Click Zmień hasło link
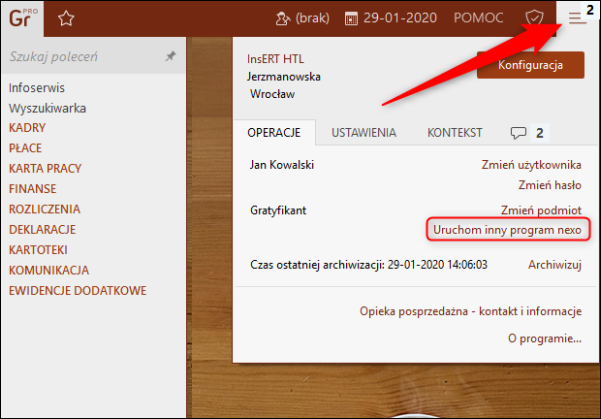 (x=550, y=185)
